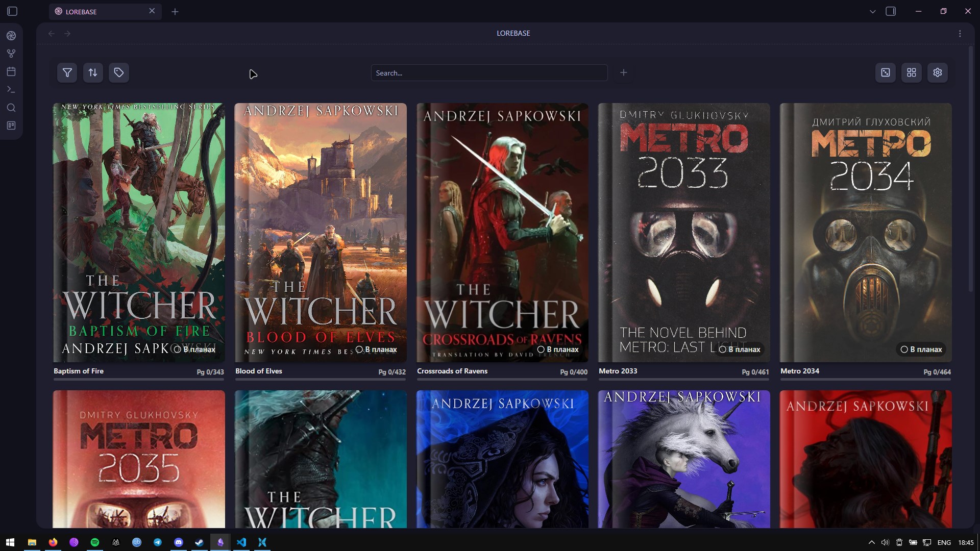Toggle status badge on Crossroads of Ravens
This screenshot has width=980, height=551.
point(558,349)
